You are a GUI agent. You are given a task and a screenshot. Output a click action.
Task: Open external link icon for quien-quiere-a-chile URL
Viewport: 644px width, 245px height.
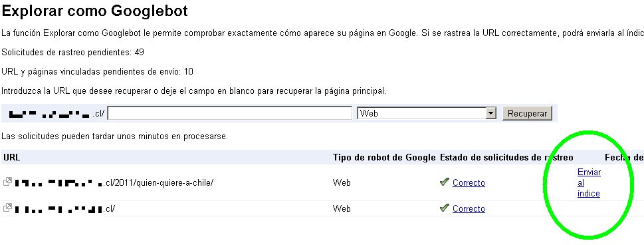click(7, 182)
